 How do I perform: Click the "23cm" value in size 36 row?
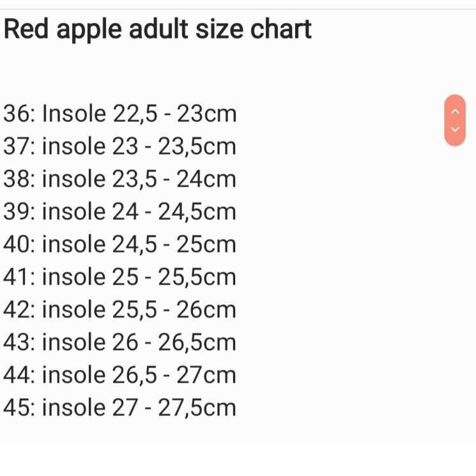point(207,114)
